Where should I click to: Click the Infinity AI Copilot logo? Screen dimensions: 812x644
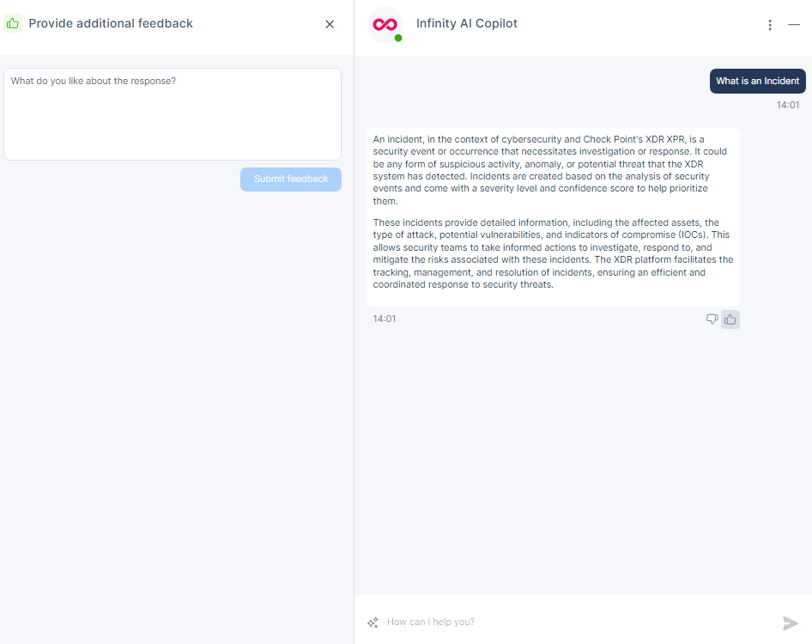point(385,24)
